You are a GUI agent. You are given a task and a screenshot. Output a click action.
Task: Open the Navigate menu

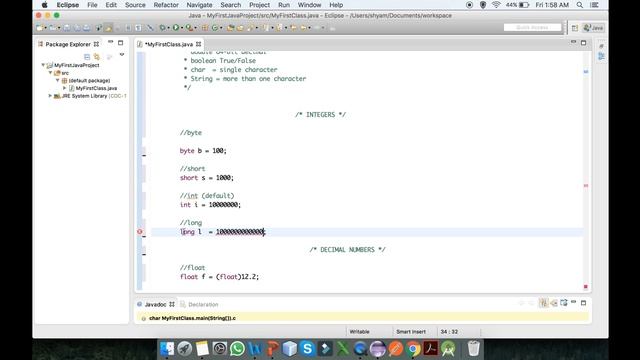pyautogui.click(x=199, y=5)
